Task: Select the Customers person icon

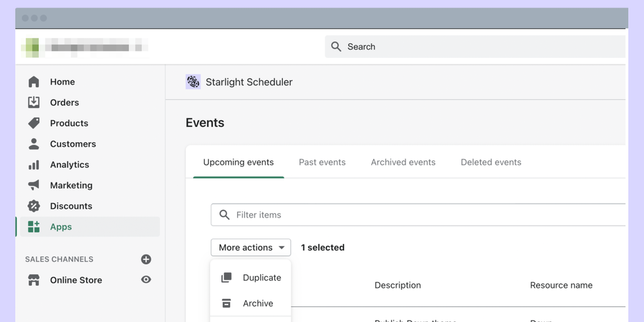Action: [x=34, y=144]
